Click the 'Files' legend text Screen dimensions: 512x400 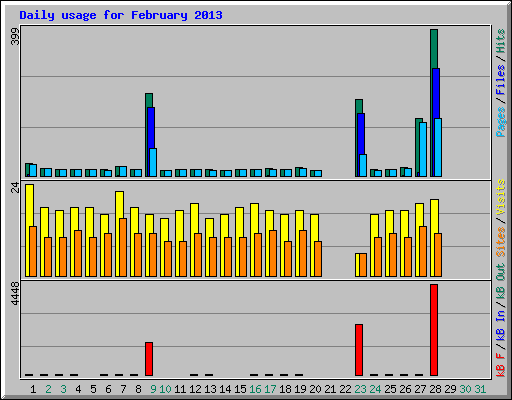click(501, 80)
